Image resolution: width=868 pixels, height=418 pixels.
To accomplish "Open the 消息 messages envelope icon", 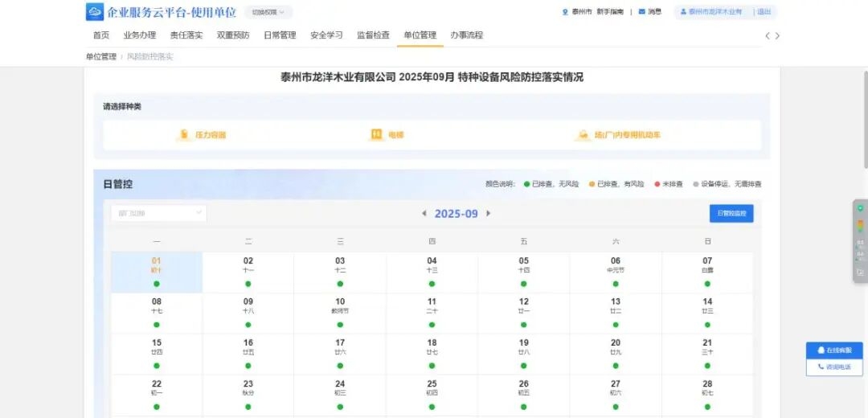I will 641,12.
